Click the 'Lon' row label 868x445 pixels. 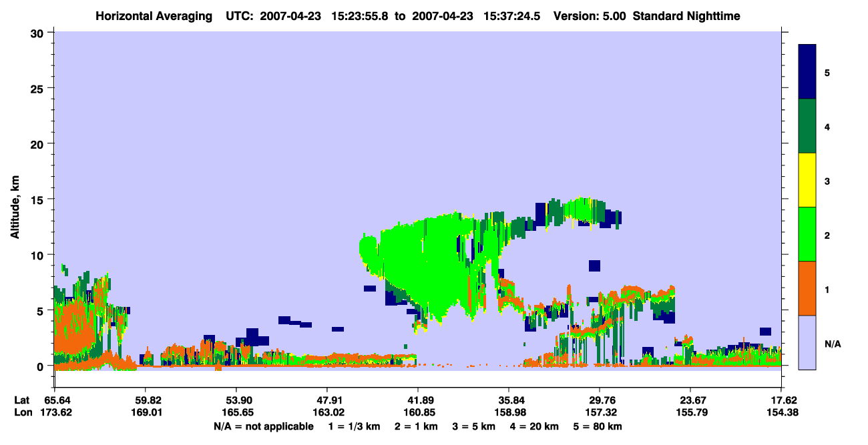click(x=22, y=412)
